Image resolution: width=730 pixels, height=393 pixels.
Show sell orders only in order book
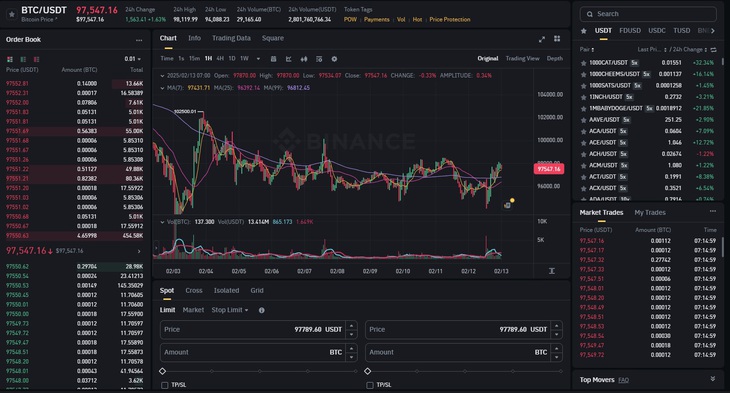(x=36, y=59)
